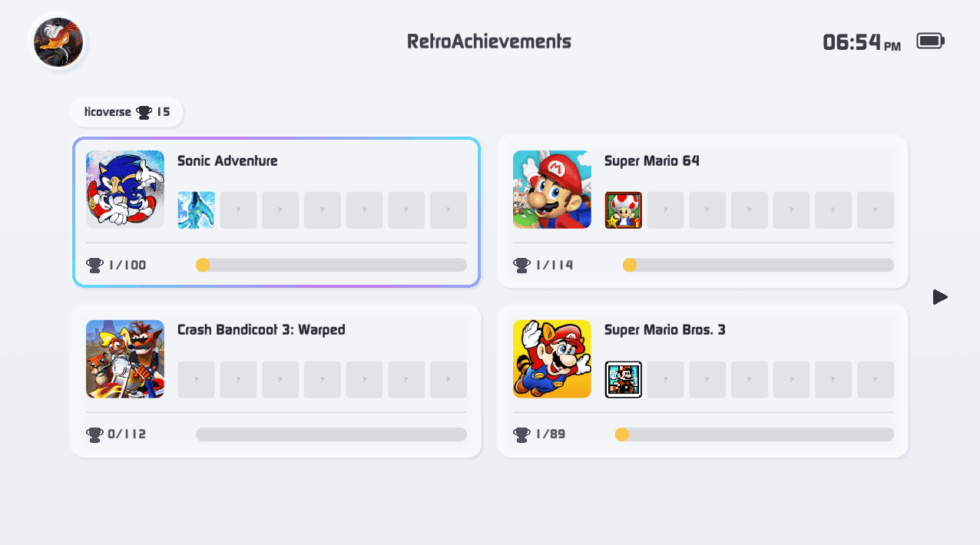Select the Crash Bandicoot 3: Warped title
980x545 pixels.
tap(261, 329)
